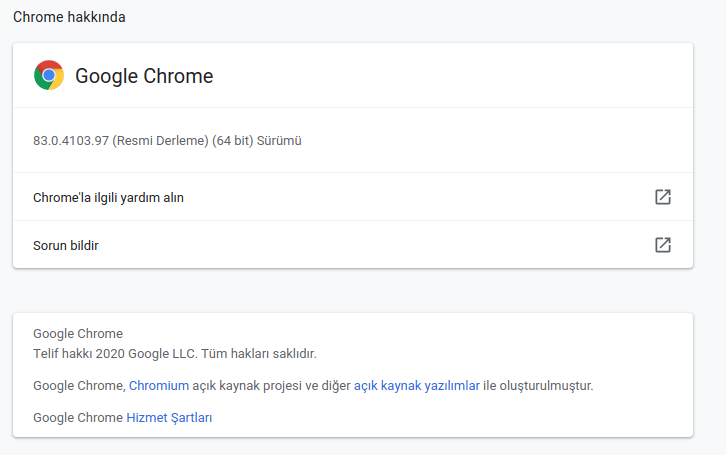Click the Google Chrome logo icon

coord(49,76)
